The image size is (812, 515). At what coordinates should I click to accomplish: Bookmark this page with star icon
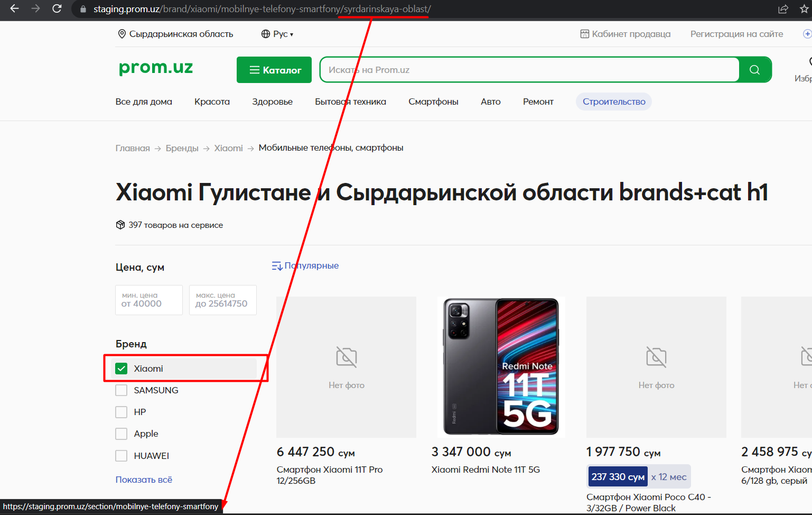(x=804, y=9)
